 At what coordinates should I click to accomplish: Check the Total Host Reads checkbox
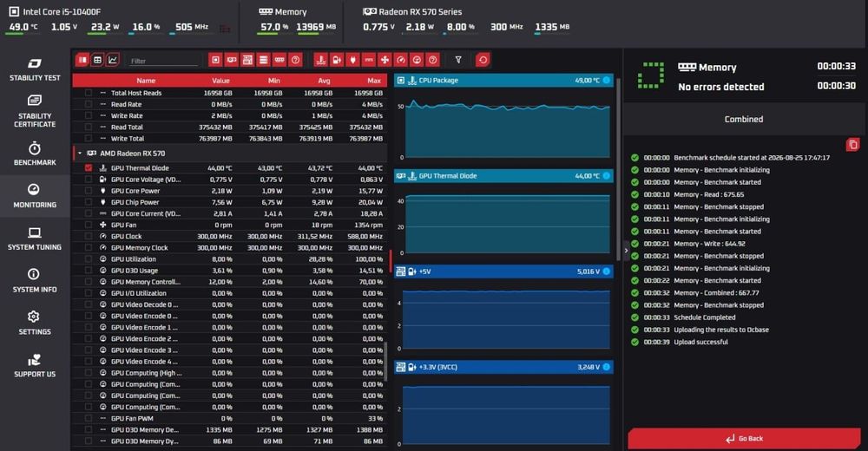89,93
